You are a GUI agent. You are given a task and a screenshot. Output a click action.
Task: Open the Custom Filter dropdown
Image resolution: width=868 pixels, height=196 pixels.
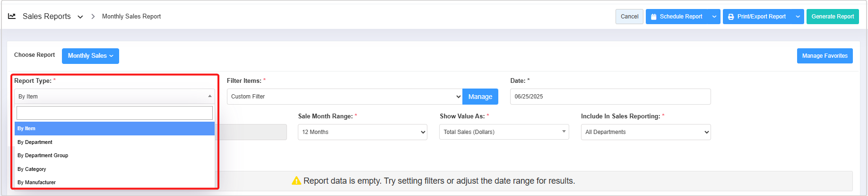[344, 97]
